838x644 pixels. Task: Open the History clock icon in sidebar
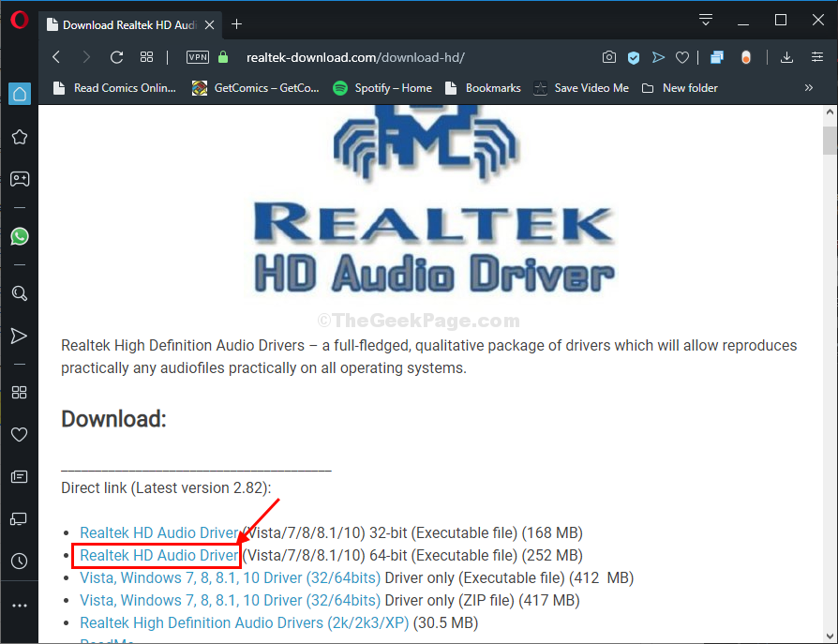click(19, 562)
